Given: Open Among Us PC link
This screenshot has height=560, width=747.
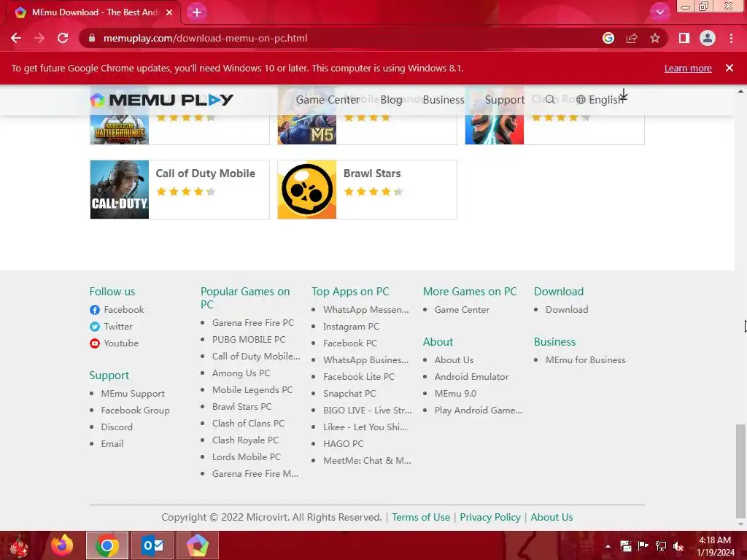Looking at the screenshot, I should tap(241, 373).
